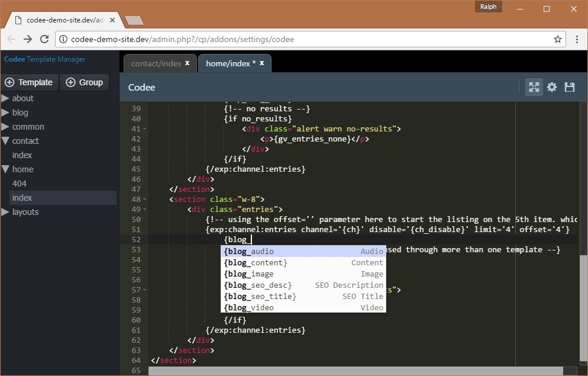Choose {blog_seo_desc} autocomplete suggestion

pos(303,285)
